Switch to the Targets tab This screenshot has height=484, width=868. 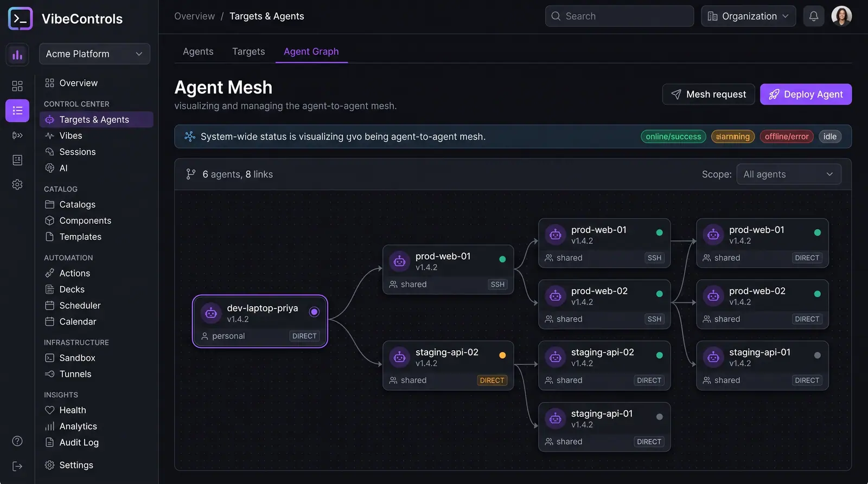click(248, 51)
